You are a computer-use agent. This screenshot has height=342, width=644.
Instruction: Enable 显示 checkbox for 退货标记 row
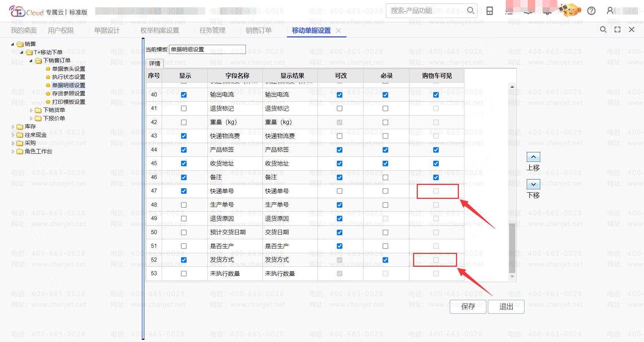184,109
